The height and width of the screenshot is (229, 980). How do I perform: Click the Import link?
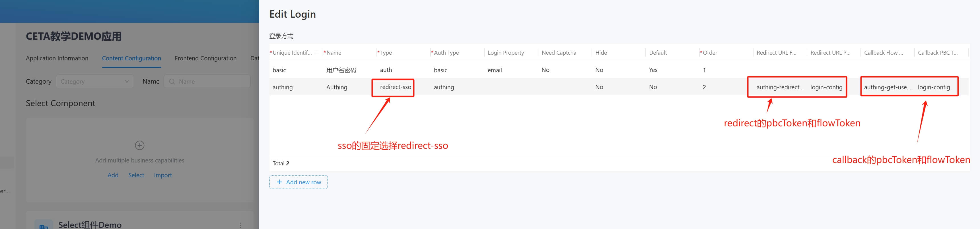(163, 175)
